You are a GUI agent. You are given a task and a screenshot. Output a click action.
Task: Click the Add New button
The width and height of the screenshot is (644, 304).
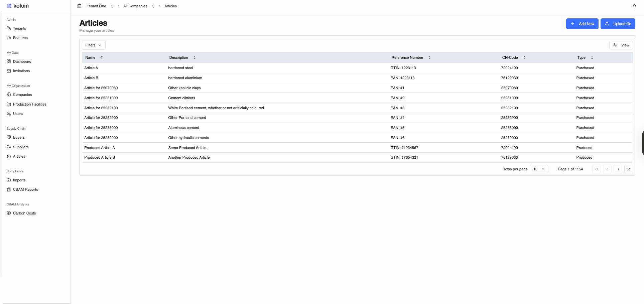coord(582,24)
